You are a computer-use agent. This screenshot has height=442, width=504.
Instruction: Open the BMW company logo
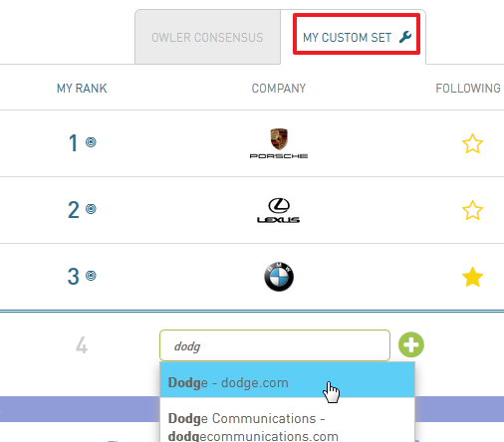[279, 277]
